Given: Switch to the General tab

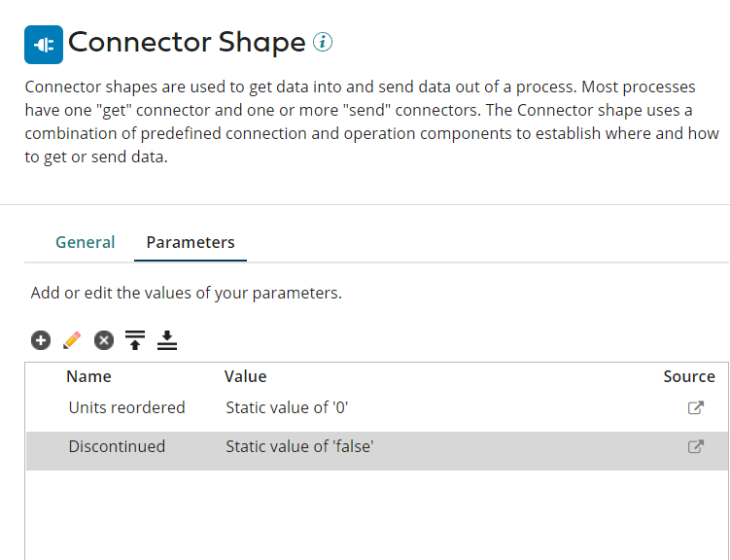Looking at the screenshot, I should pos(85,243).
